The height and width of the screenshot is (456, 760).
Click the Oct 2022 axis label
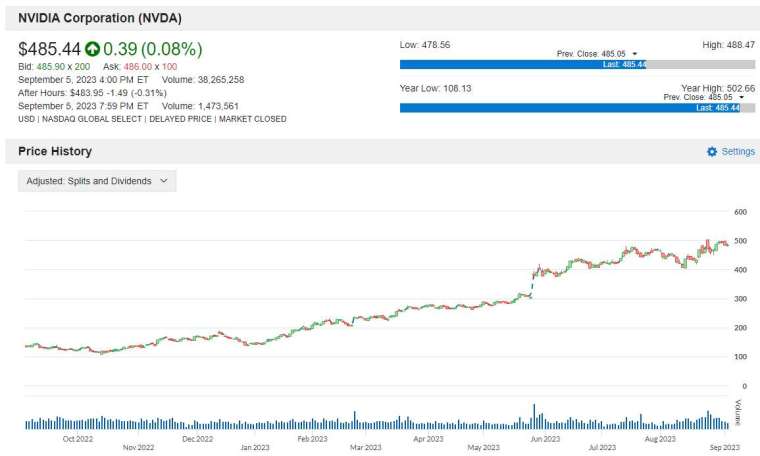point(78,439)
